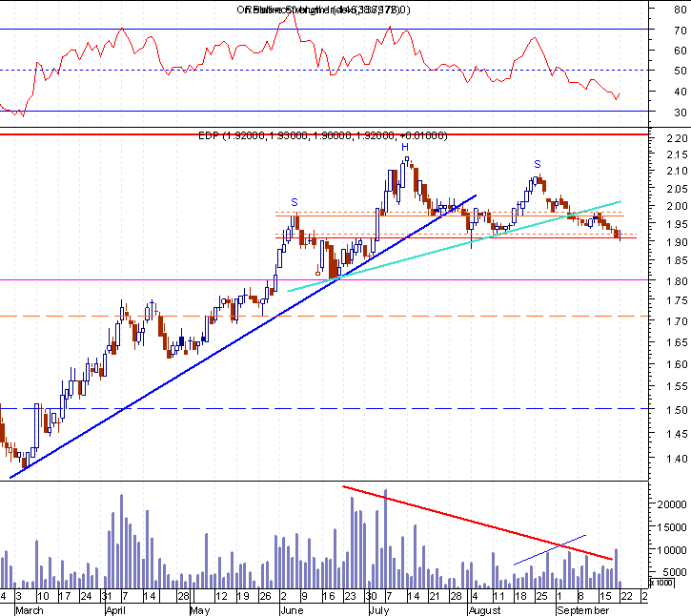Click the June month label
The image size is (691, 616).
coord(293,610)
